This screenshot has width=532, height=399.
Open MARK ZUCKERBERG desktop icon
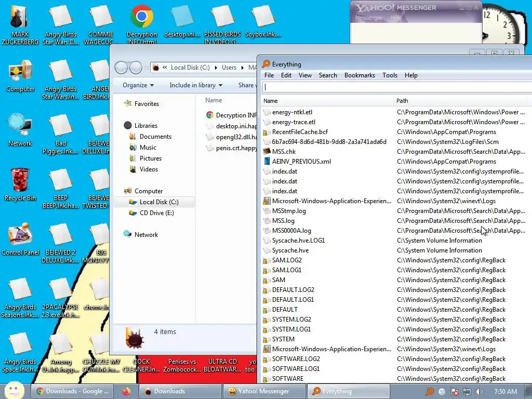(x=20, y=24)
